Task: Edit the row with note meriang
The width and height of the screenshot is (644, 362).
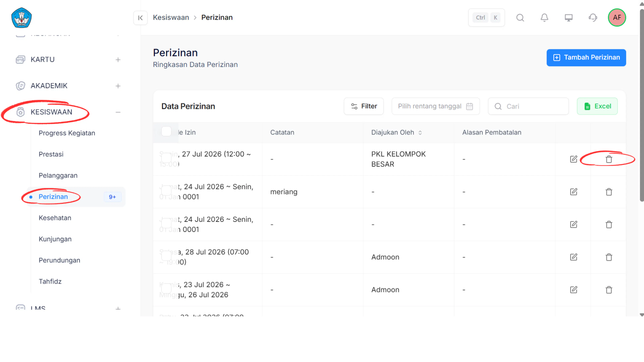Action: click(574, 192)
